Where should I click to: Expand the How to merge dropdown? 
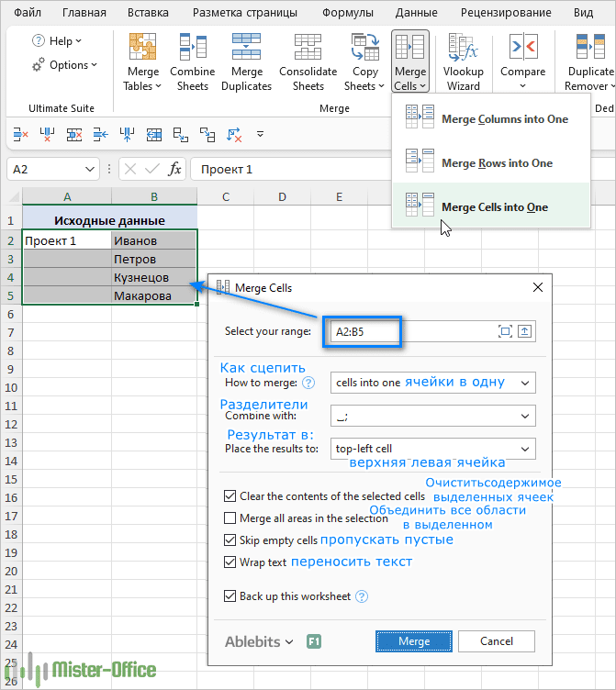(x=525, y=383)
